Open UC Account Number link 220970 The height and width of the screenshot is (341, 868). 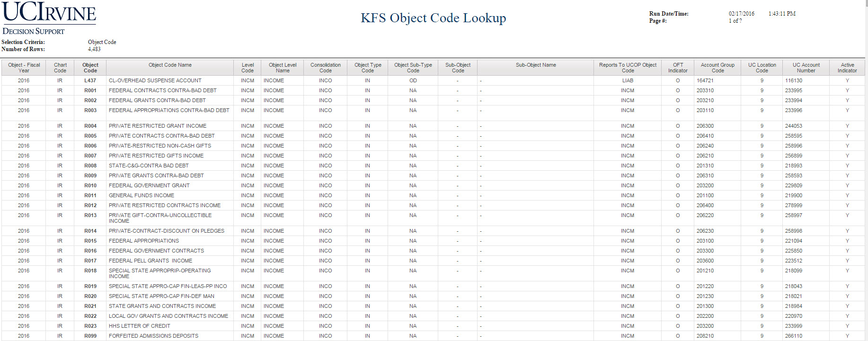click(794, 316)
